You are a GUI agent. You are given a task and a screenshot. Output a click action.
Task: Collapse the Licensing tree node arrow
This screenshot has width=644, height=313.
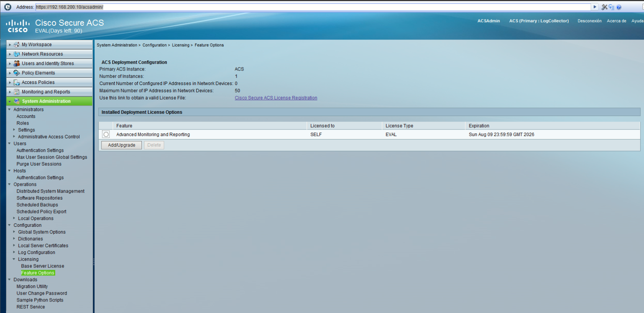click(14, 259)
